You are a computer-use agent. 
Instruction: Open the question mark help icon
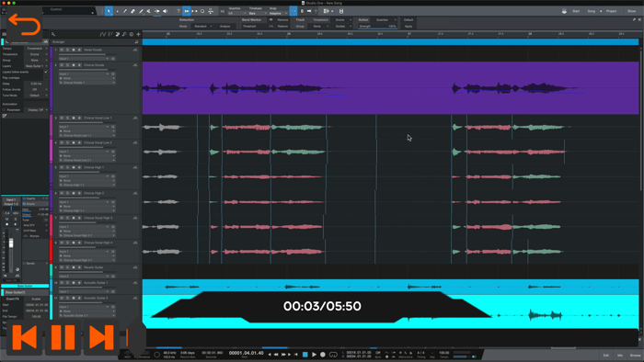tap(178, 11)
